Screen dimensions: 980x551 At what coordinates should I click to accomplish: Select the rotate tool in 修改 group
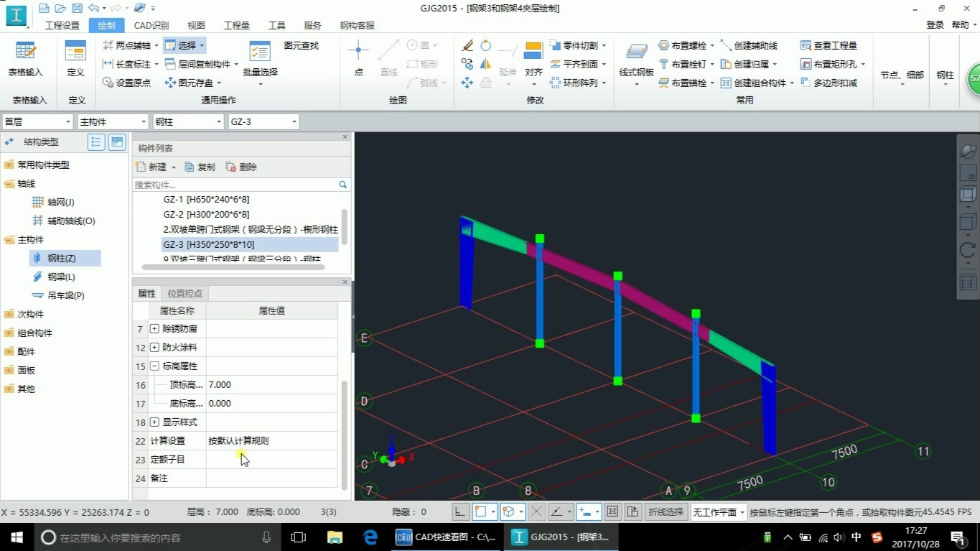[x=486, y=45]
